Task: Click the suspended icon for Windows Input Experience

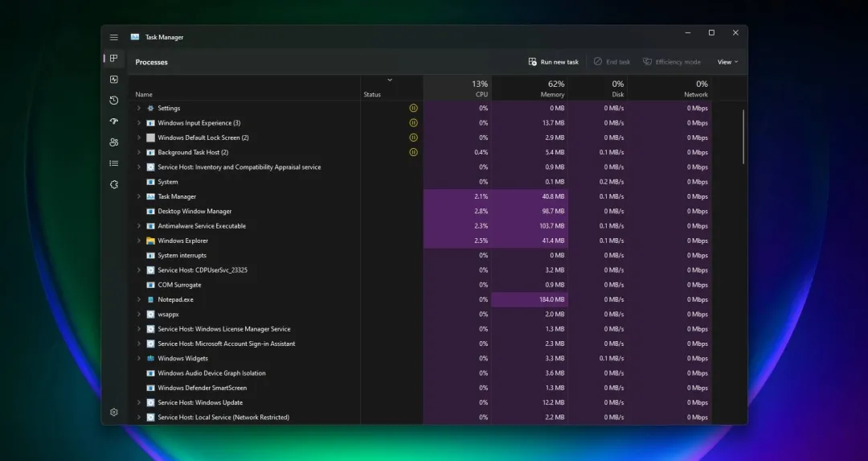Action: [x=413, y=123]
